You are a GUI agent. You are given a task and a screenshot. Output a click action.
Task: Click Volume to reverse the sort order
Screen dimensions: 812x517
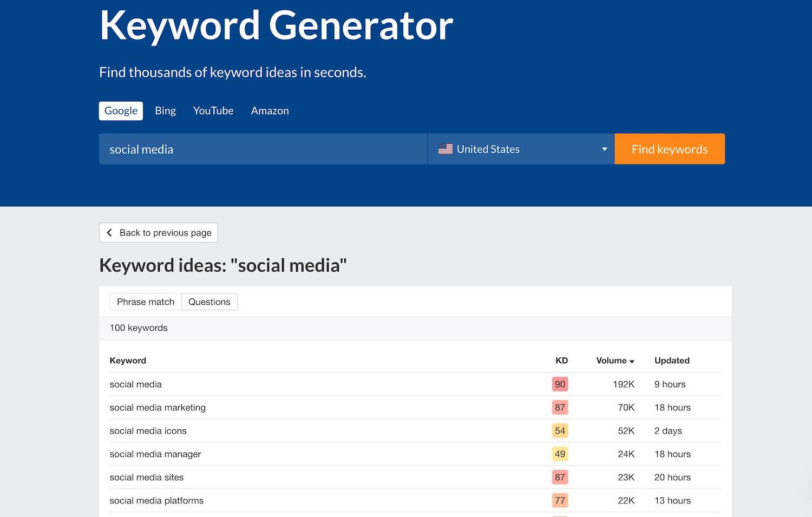click(611, 361)
